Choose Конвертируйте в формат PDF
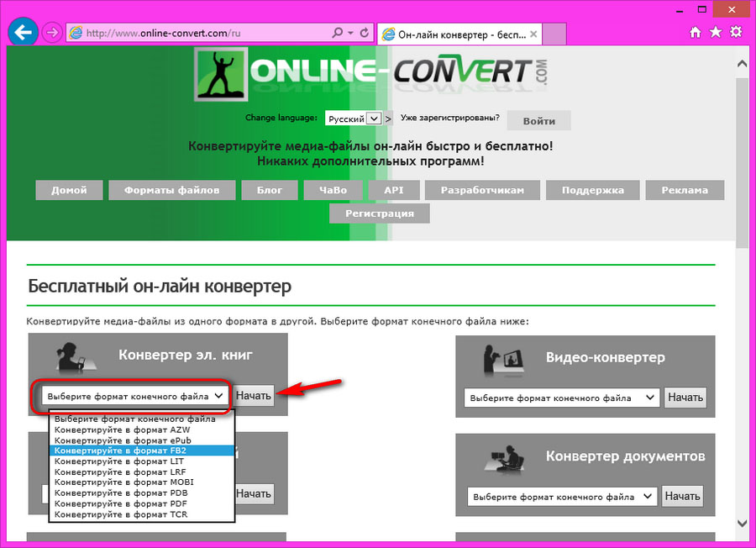This screenshot has height=548, width=756. (x=142, y=503)
